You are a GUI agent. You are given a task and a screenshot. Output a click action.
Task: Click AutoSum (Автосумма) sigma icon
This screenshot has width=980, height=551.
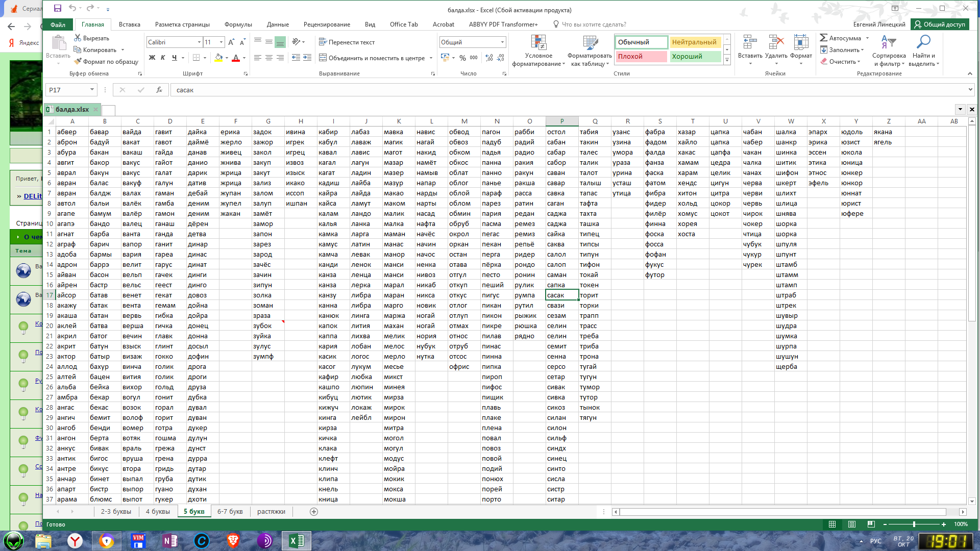pos(823,38)
